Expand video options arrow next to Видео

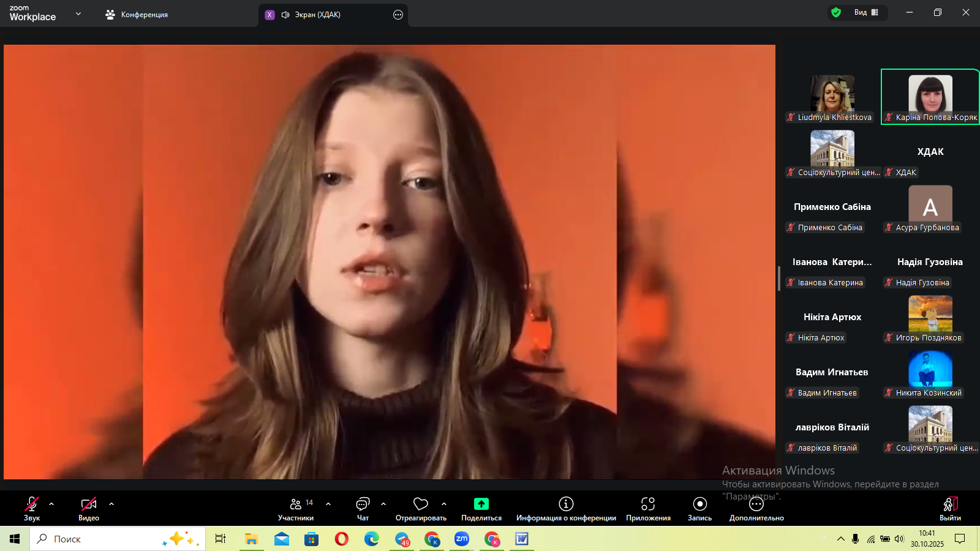[111, 504]
